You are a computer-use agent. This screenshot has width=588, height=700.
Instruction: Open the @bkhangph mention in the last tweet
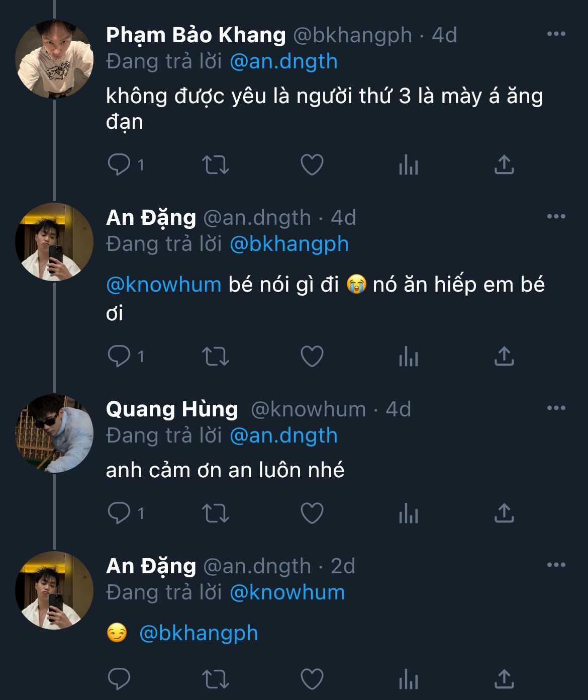(198, 633)
